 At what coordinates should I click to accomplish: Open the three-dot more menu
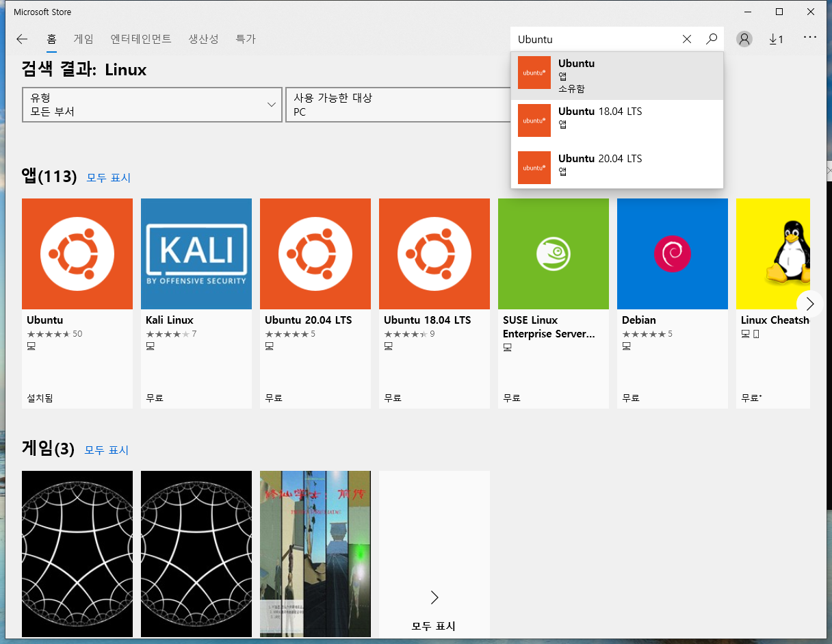[x=810, y=38]
